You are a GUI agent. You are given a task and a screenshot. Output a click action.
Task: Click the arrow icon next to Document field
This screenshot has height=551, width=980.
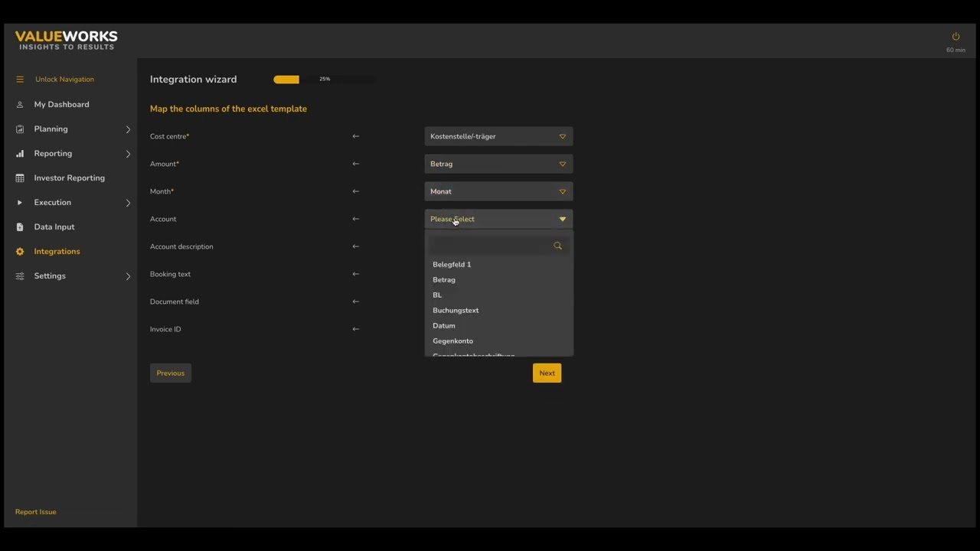point(355,302)
